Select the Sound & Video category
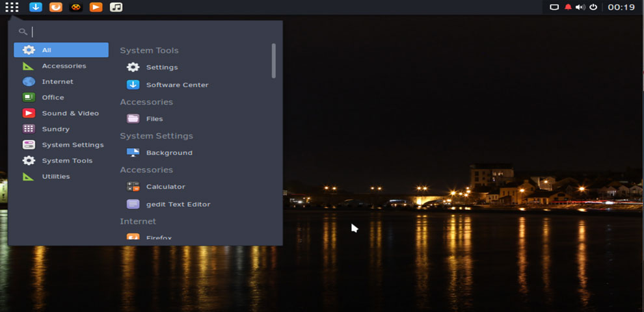The width and height of the screenshot is (644, 312). 61,113
